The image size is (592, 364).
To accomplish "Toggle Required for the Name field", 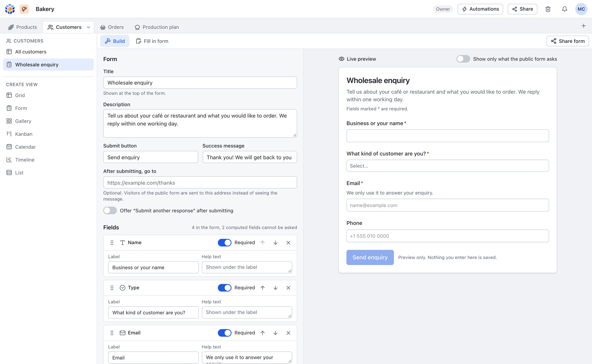I will click(x=224, y=243).
